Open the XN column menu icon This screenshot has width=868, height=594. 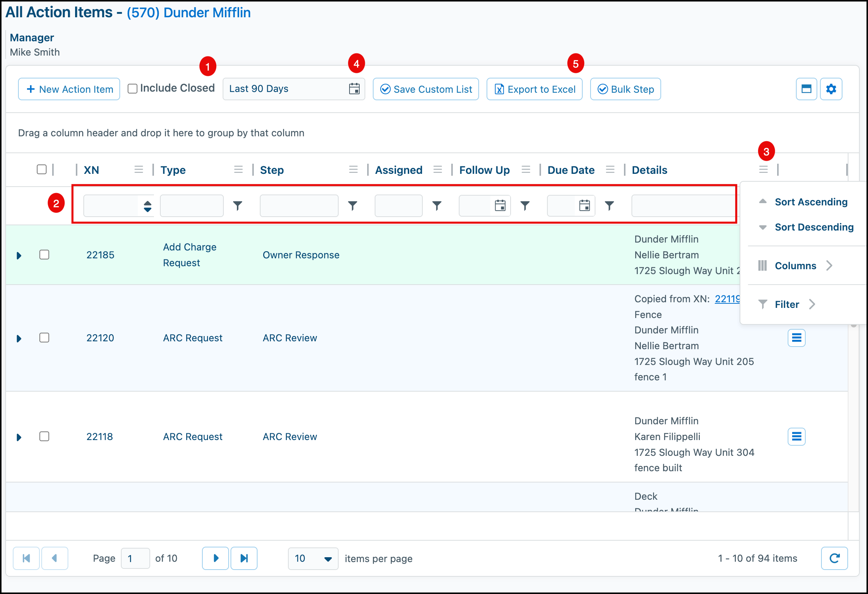(x=139, y=169)
